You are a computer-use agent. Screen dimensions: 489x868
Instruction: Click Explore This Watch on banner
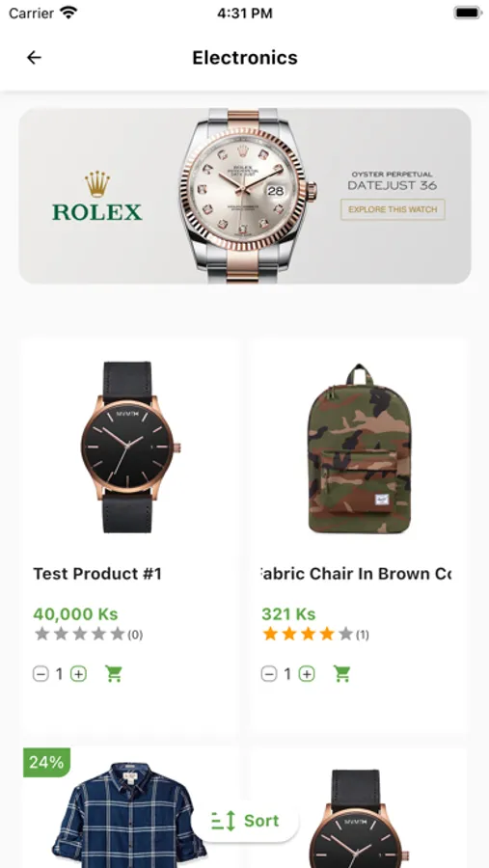393,209
